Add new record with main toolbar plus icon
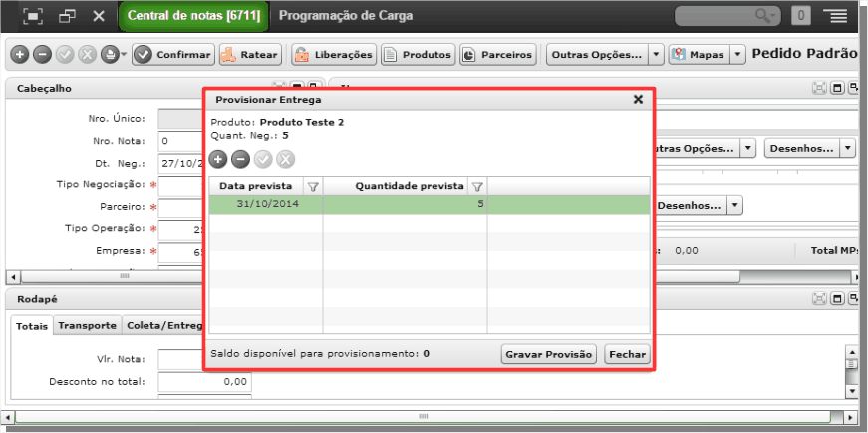 [x=19, y=54]
